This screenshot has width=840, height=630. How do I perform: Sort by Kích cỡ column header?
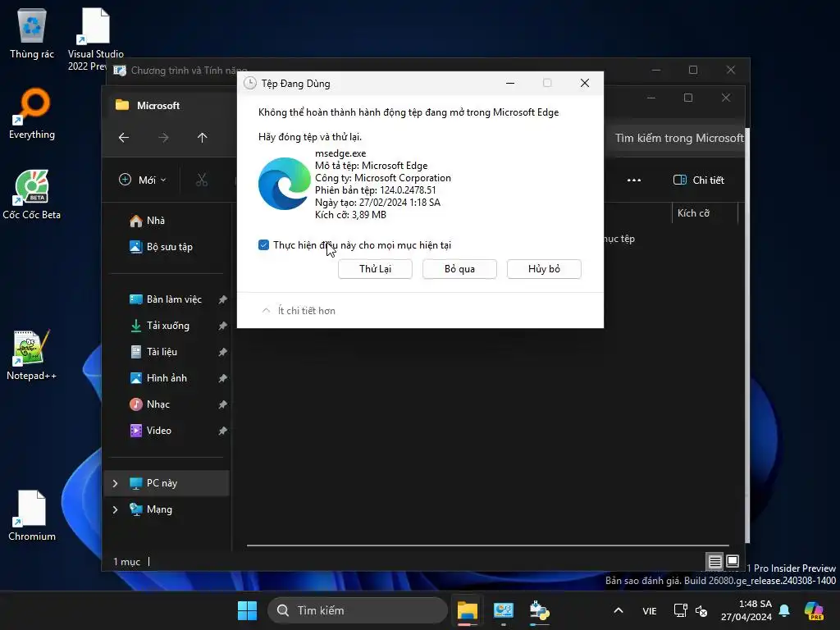pyautogui.click(x=694, y=213)
